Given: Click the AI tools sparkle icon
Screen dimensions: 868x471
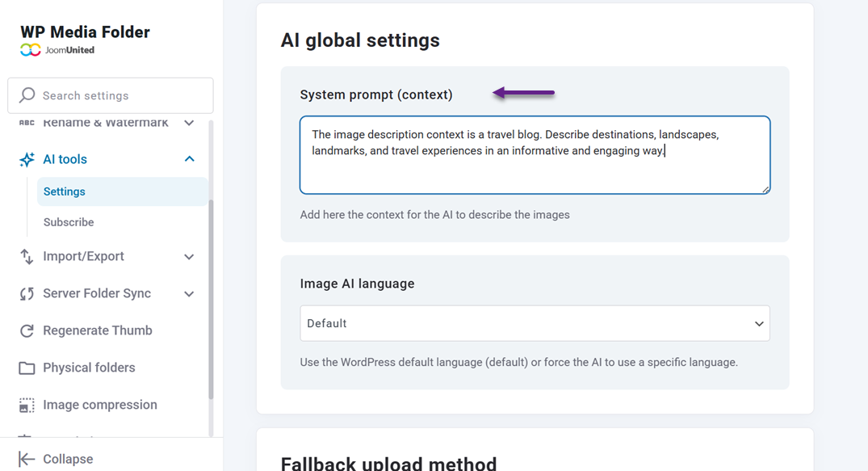Looking at the screenshot, I should tap(27, 159).
